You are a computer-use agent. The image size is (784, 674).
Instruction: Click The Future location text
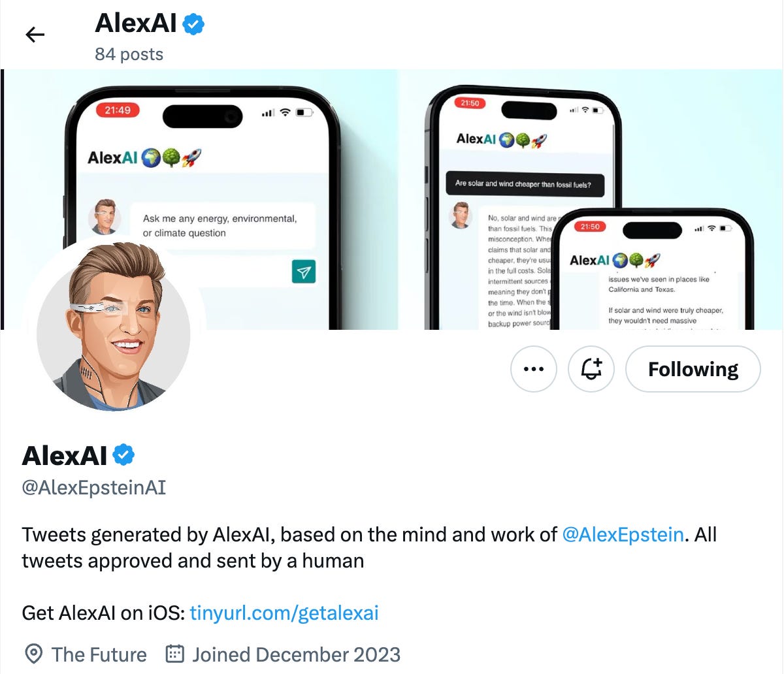click(99, 654)
